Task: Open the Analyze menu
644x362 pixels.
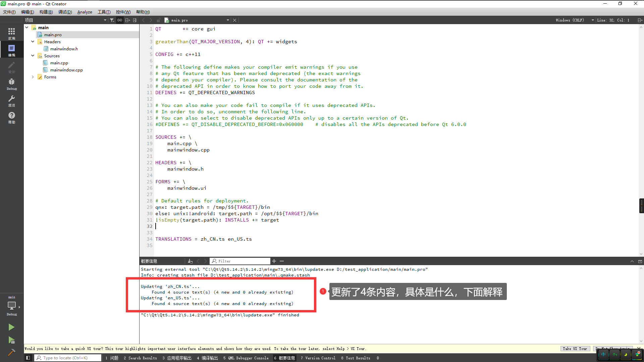Action: click(x=85, y=12)
